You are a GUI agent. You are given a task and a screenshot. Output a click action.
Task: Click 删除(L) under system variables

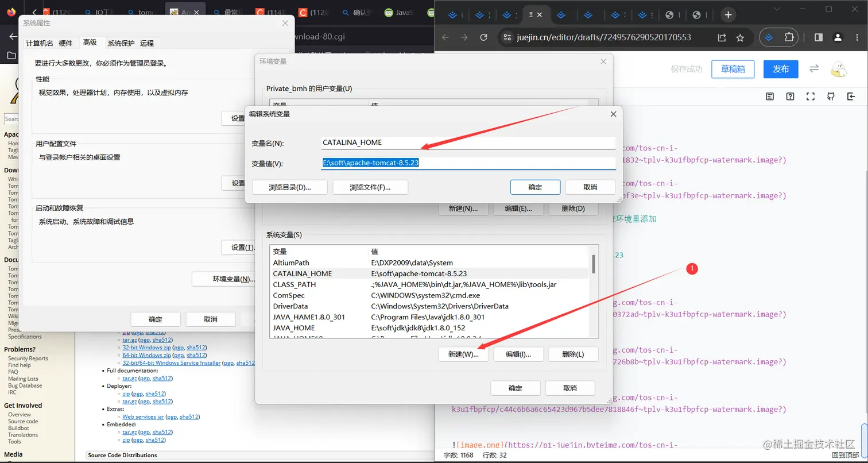pos(573,354)
